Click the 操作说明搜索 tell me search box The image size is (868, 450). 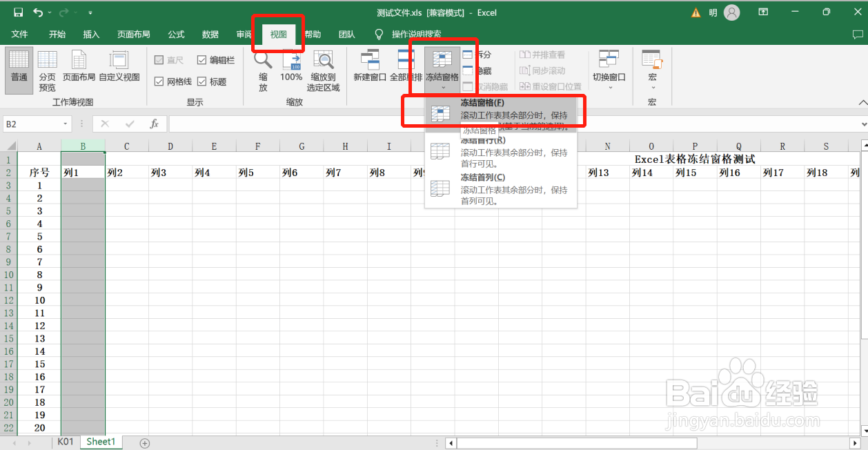(417, 35)
